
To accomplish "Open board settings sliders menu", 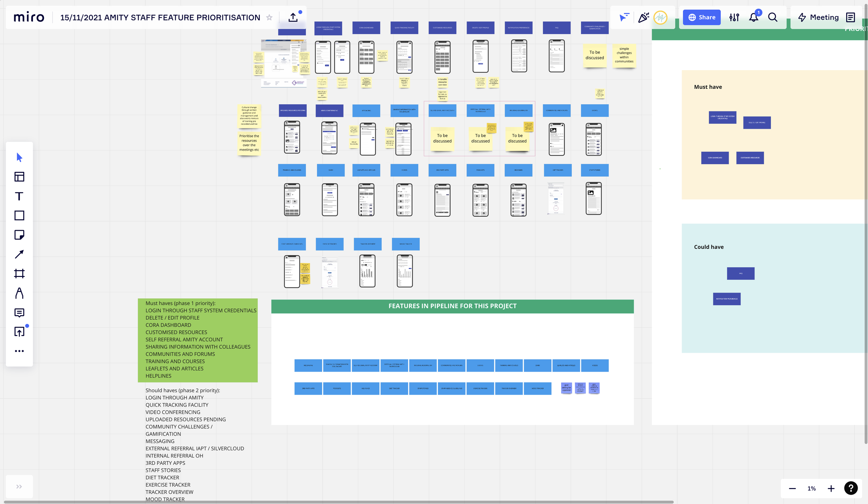I will point(734,17).
